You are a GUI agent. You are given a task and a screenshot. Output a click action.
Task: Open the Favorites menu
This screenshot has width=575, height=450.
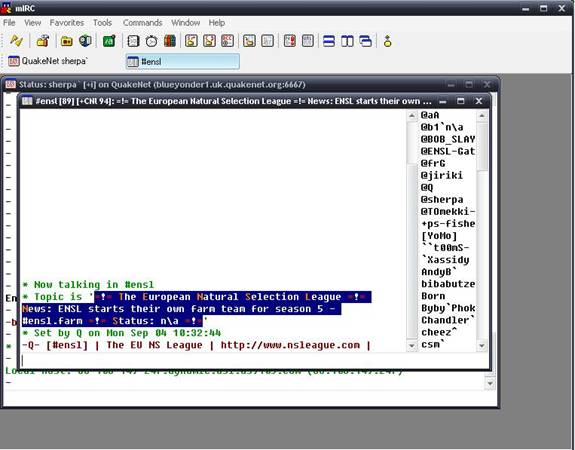(x=67, y=23)
